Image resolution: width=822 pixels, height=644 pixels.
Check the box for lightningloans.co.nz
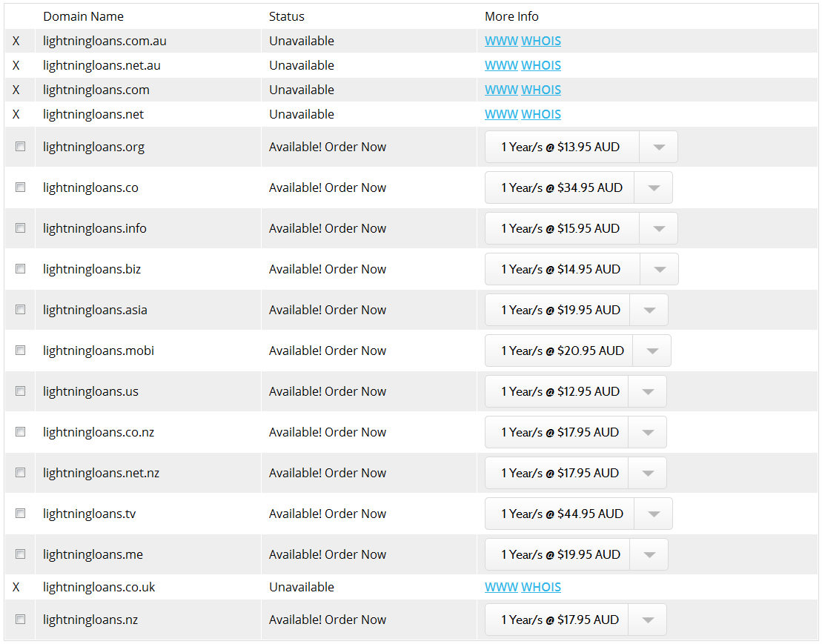(x=20, y=432)
